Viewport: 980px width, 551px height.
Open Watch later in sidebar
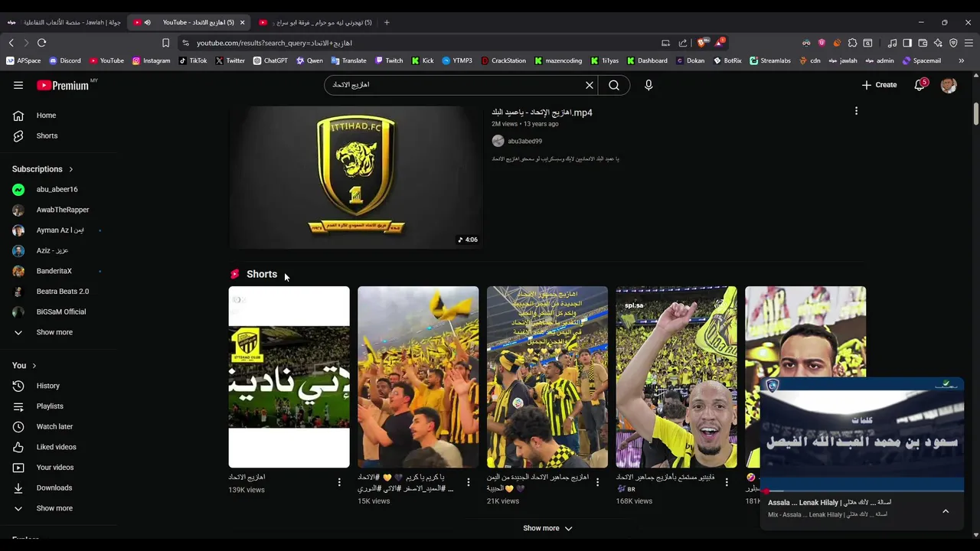tap(54, 426)
